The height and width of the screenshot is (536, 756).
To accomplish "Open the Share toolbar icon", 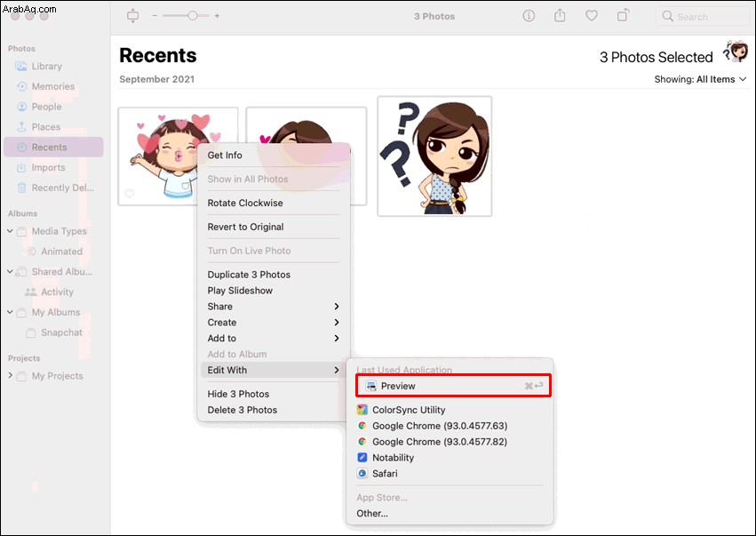I will click(x=560, y=15).
